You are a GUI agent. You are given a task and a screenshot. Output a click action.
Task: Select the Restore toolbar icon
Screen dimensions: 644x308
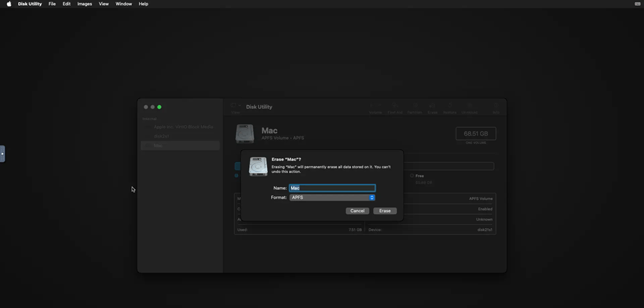click(450, 106)
